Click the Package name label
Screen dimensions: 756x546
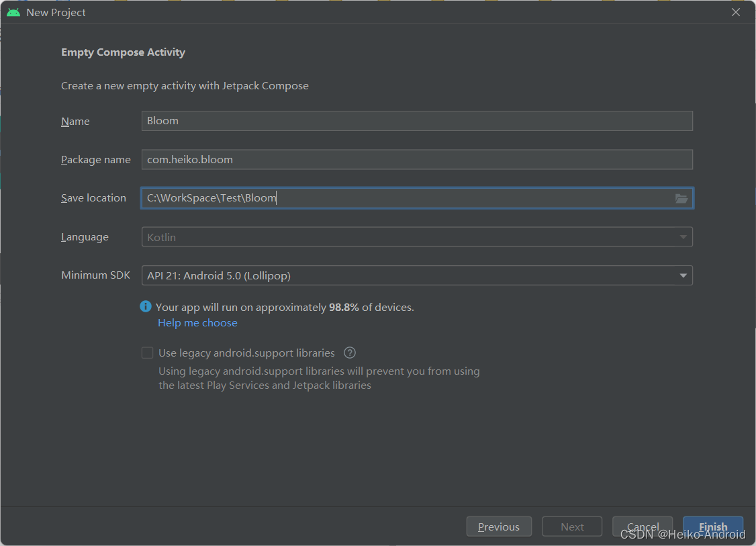(x=96, y=160)
